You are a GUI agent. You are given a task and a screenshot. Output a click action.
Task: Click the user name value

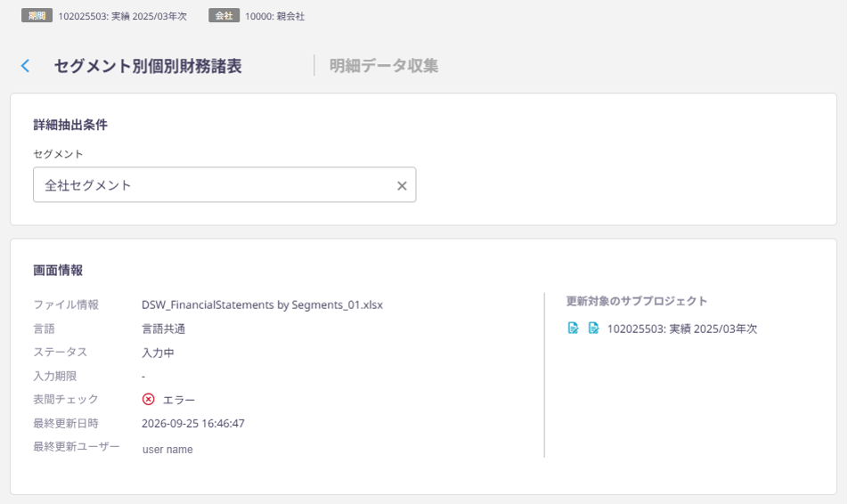tap(167, 450)
